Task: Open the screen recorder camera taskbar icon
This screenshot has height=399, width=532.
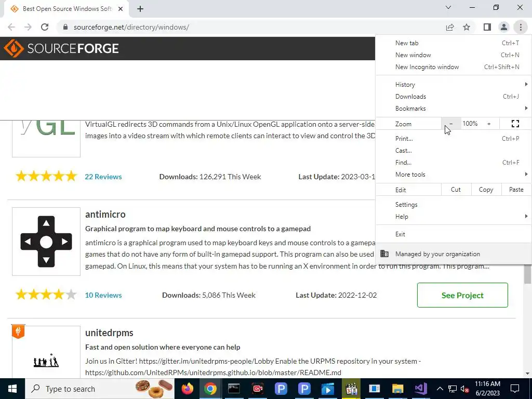Action: point(258,389)
